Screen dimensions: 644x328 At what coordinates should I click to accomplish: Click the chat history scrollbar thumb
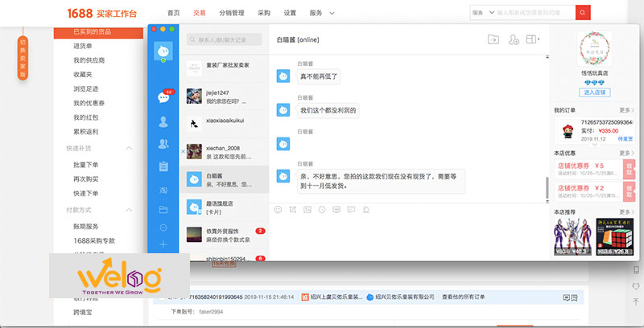coord(547,188)
